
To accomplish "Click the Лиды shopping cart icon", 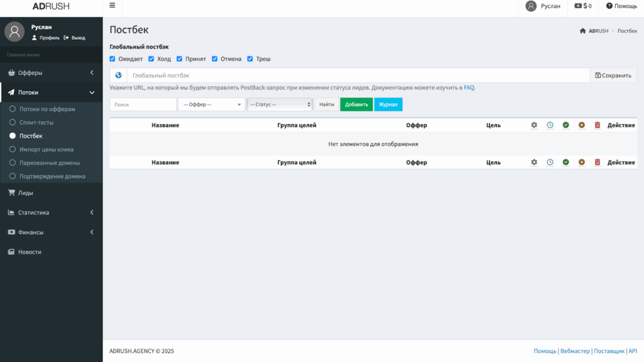I will (11, 193).
